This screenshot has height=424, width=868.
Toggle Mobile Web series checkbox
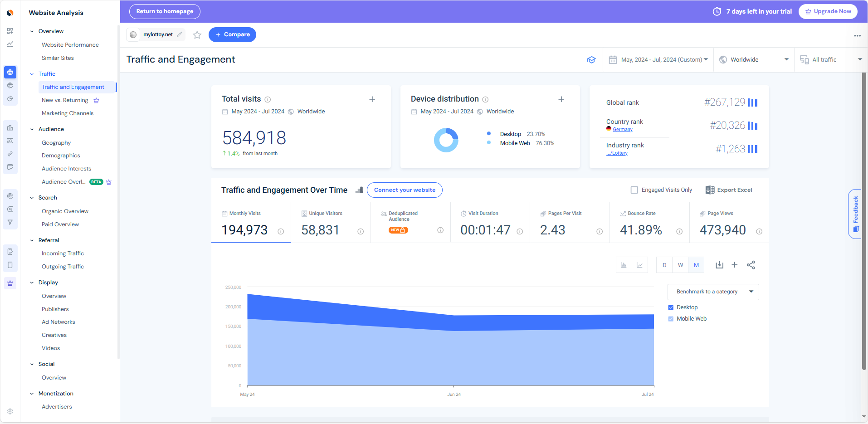click(x=671, y=319)
